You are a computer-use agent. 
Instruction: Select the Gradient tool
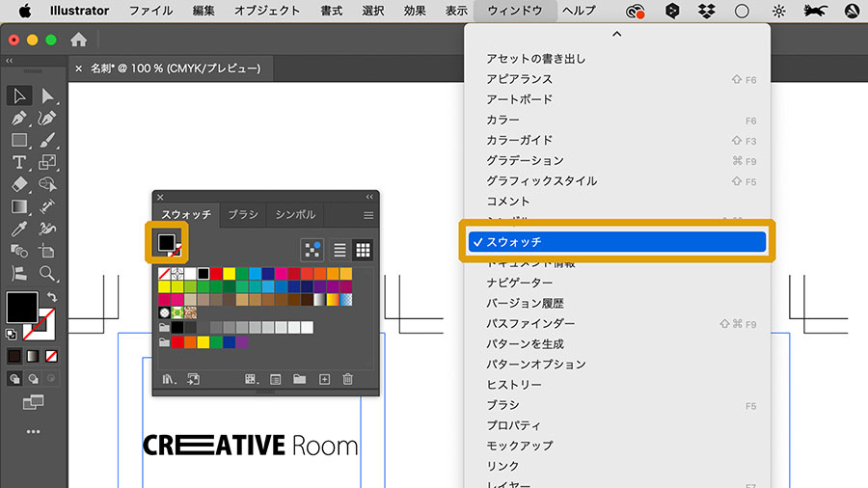(x=19, y=207)
